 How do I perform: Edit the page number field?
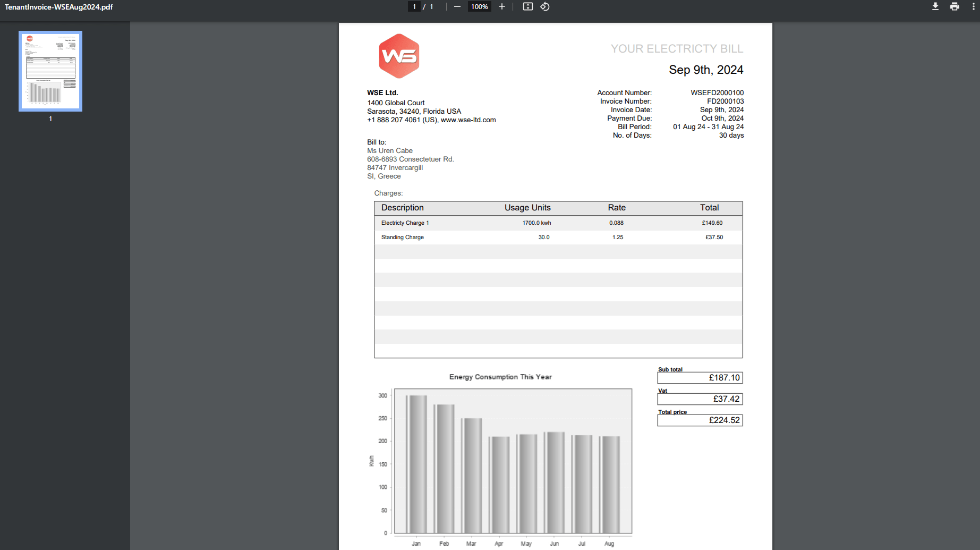pos(414,7)
